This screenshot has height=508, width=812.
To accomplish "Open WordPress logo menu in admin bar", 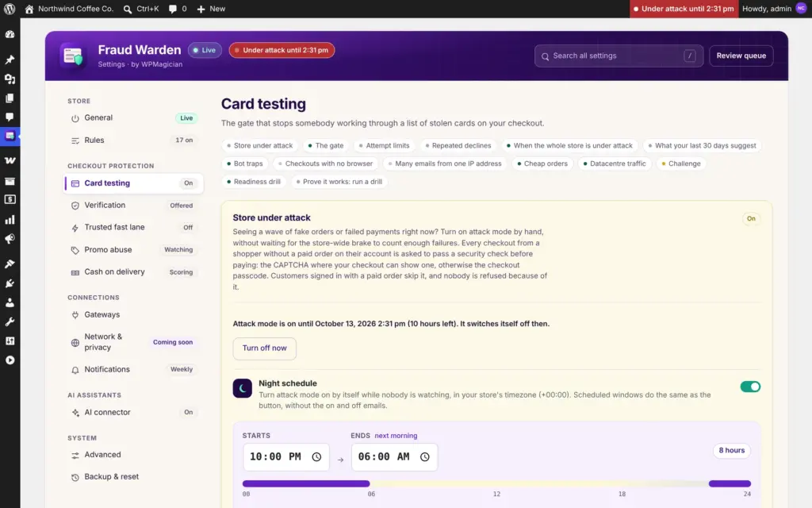I will 10,9.
